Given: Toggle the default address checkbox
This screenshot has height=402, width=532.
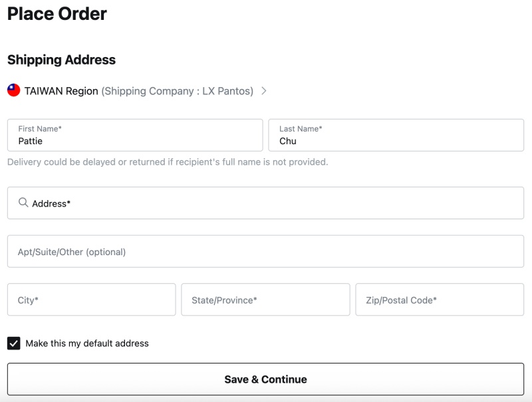Looking at the screenshot, I should tap(14, 344).
